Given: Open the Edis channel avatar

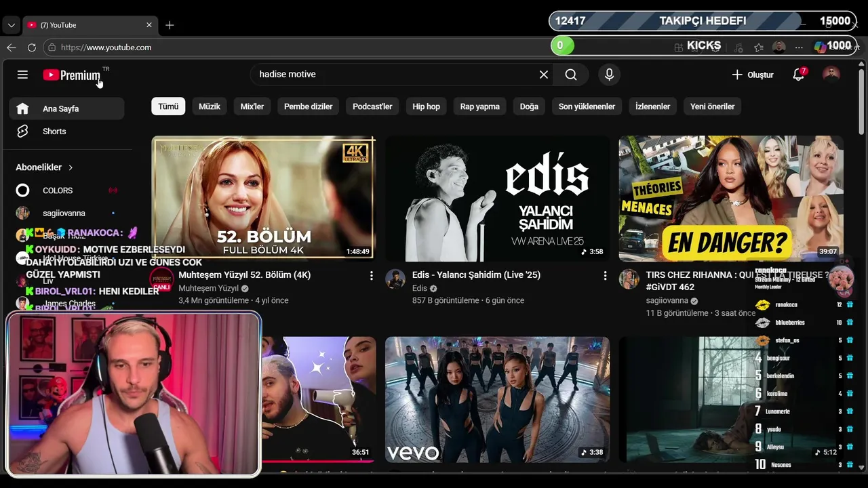Looking at the screenshot, I should [x=395, y=279].
